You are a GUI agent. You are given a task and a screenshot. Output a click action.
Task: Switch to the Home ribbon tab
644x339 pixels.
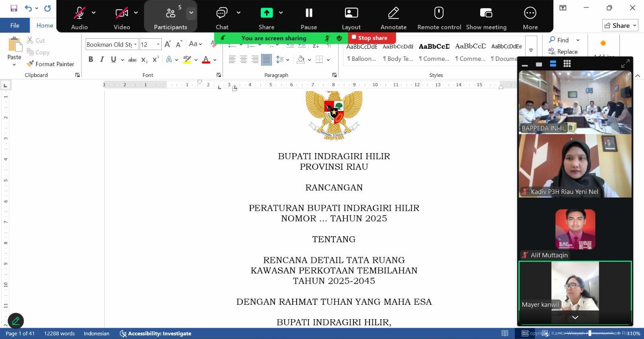coord(45,25)
